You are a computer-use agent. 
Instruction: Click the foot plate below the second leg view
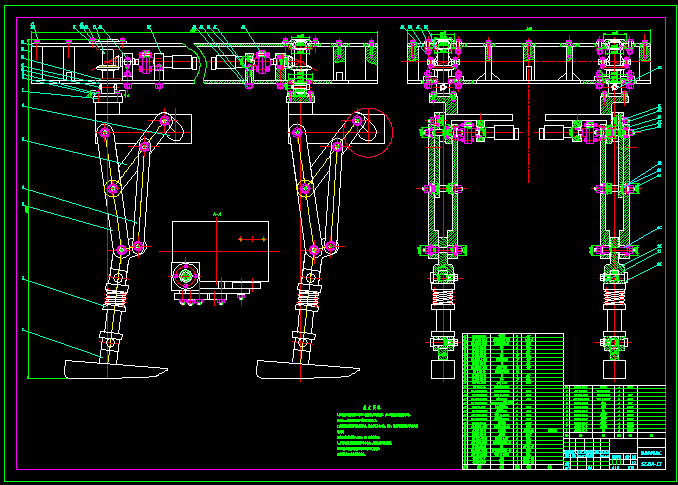coord(307,369)
